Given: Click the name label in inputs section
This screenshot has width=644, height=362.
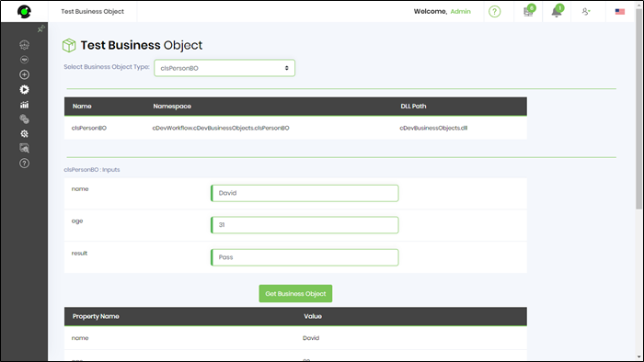Looking at the screenshot, I should [x=80, y=189].
